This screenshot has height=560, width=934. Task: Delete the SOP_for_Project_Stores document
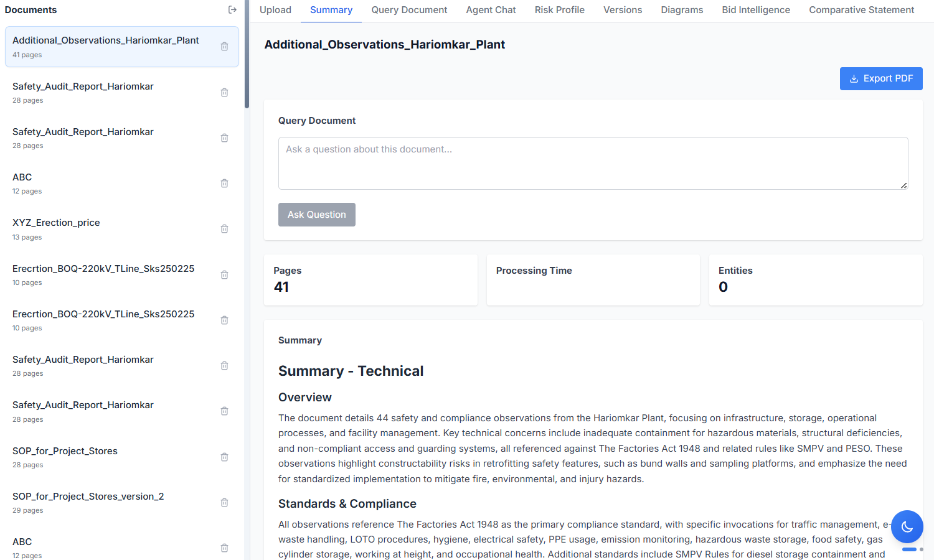tap(225, 457)
